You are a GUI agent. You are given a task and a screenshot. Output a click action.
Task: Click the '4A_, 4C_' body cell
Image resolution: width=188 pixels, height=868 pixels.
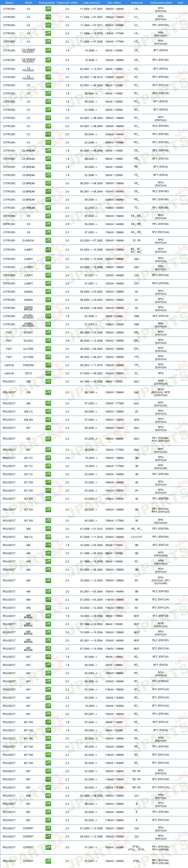(x=137, y=529)
